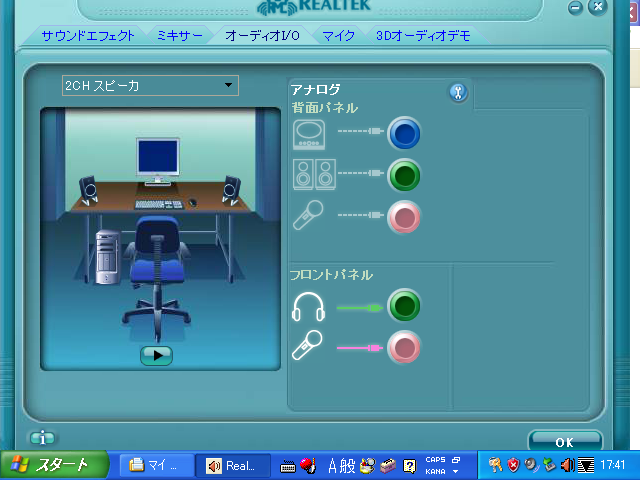640x480 pixels.
Task: Click the red IME pen icon in language bar
Action: 308,465
